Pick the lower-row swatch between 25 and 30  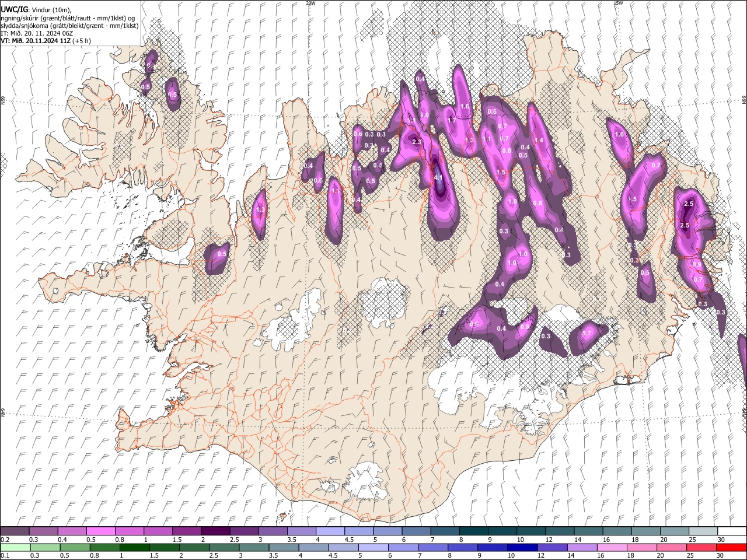pyautogui.click(x=702, y=547)
